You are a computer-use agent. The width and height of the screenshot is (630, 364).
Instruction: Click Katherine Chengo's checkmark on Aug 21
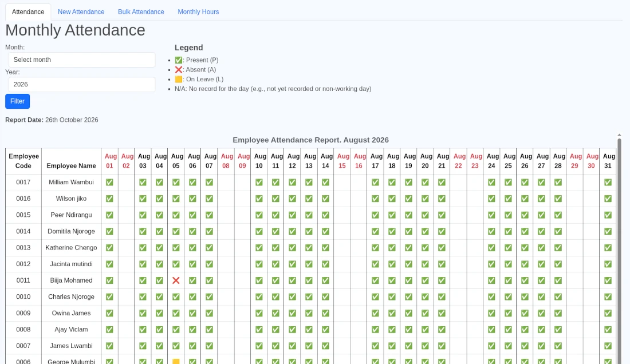[442, 248]
